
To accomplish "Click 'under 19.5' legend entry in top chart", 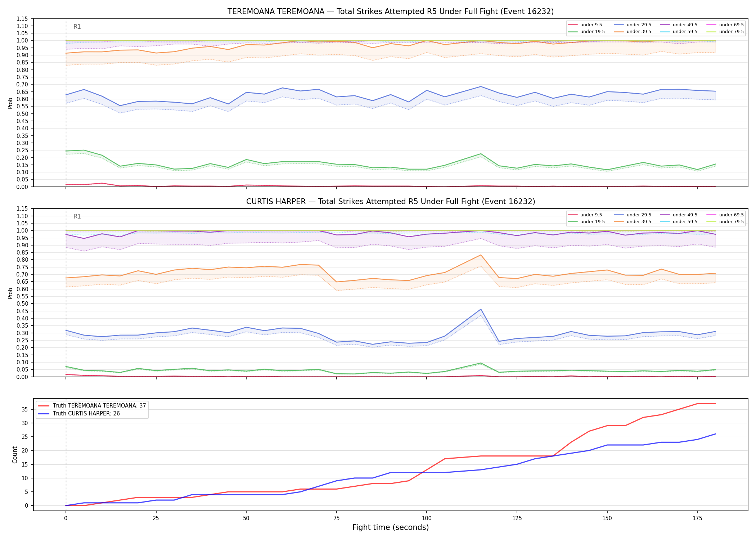I will 586,32.
